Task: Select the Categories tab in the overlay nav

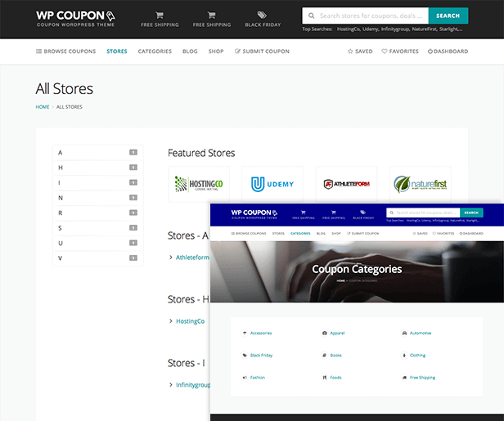Action: [300, 234]
